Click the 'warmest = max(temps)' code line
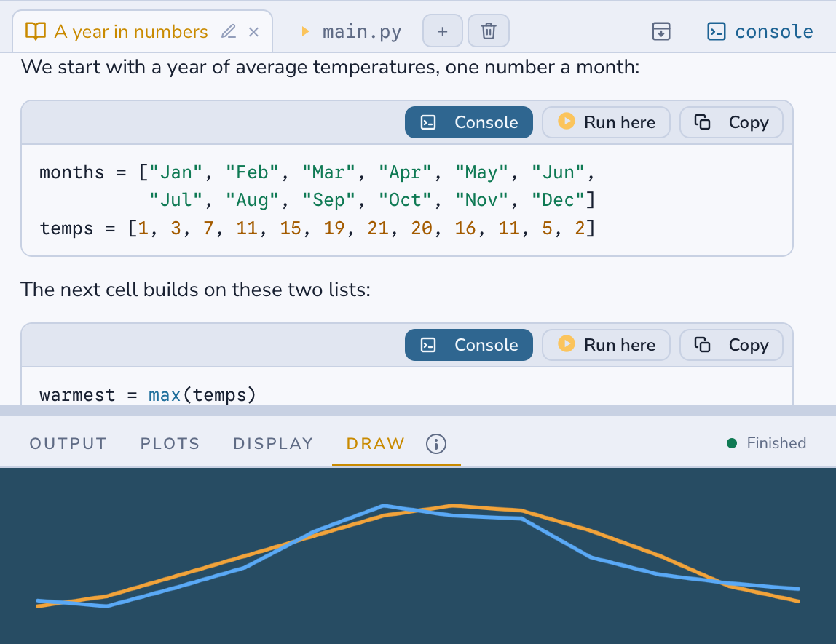 click(x=148, y=395)
